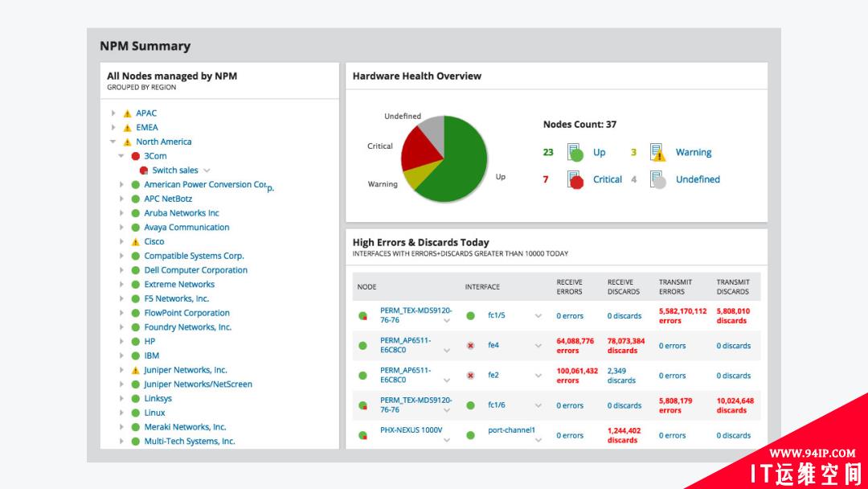
Task: Click the red critical icon beside 3Com
Action: (136, 156)
